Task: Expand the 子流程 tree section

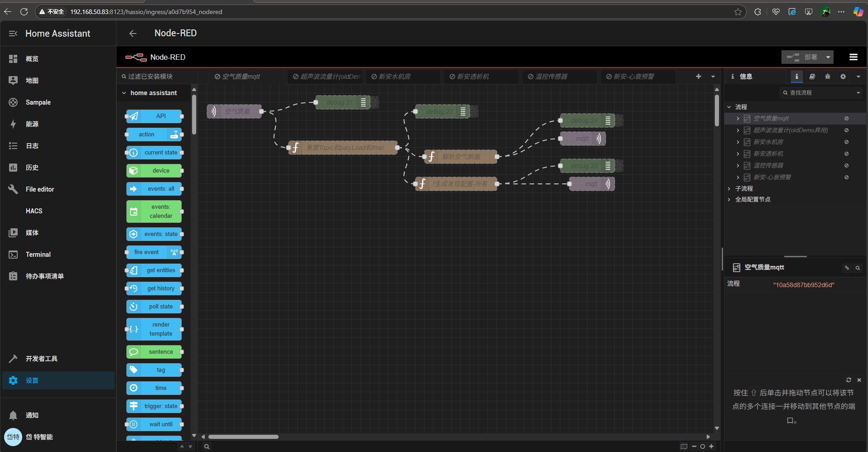Action: (729, 188)
